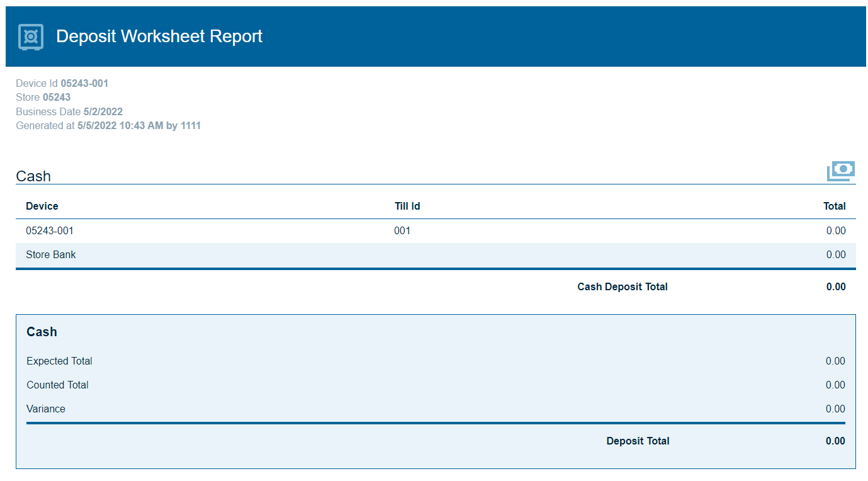Click the Business Date 5/2/2022 text
The height and width of the screenshot is (481, 868).
pyautogui.click(x=69, y=112)
